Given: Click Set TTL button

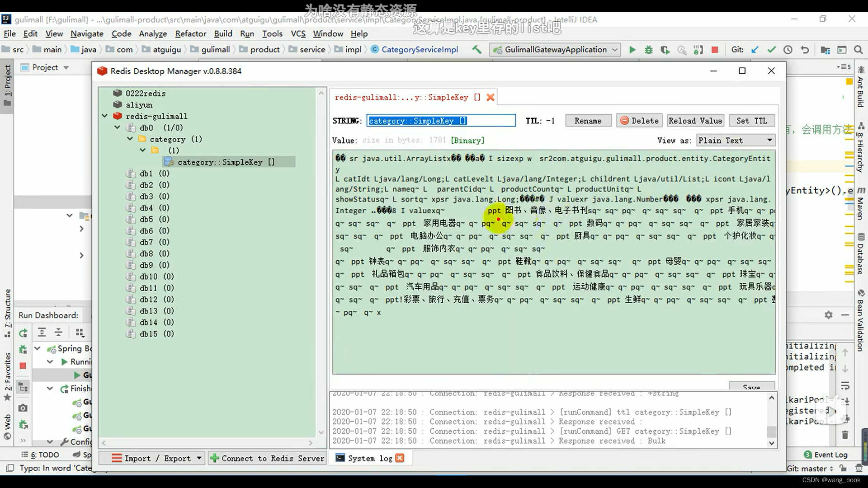Looking at the screenshot, I should (x=751, y=121).
